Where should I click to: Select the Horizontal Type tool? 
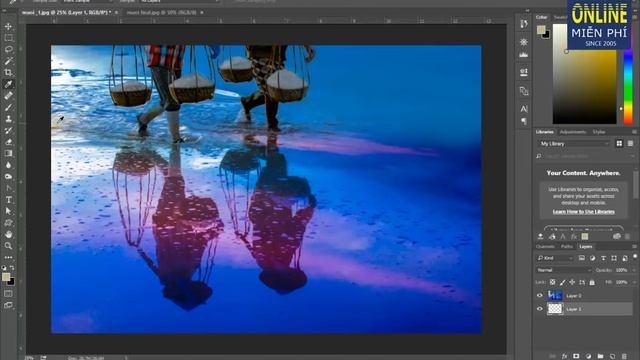[x=8, y=200]
